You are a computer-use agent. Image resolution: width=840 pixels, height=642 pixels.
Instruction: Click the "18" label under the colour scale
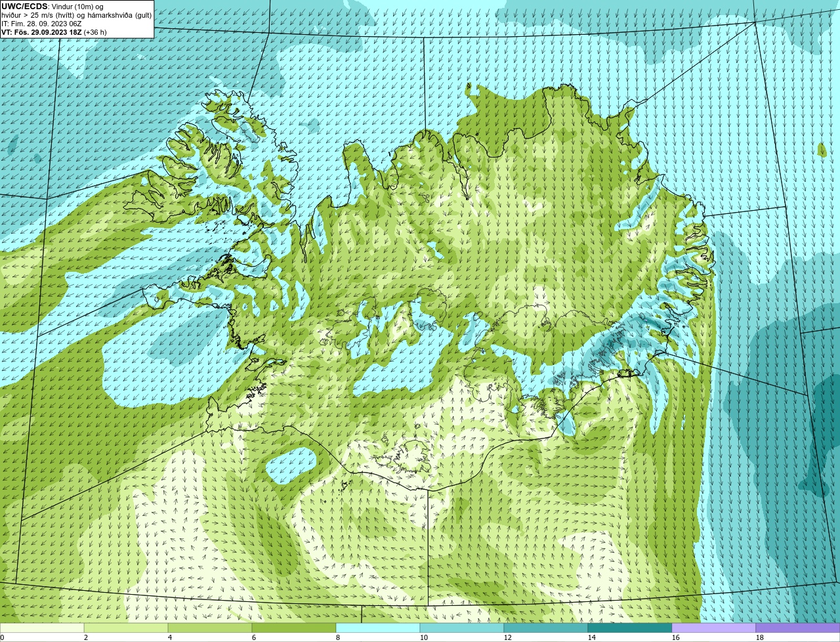click(759, 637)
